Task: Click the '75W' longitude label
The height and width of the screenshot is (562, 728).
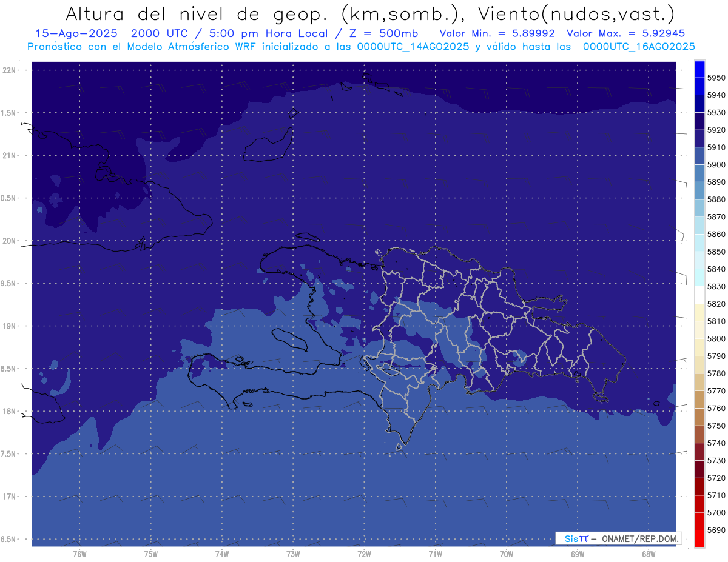Action: (150, 554)
